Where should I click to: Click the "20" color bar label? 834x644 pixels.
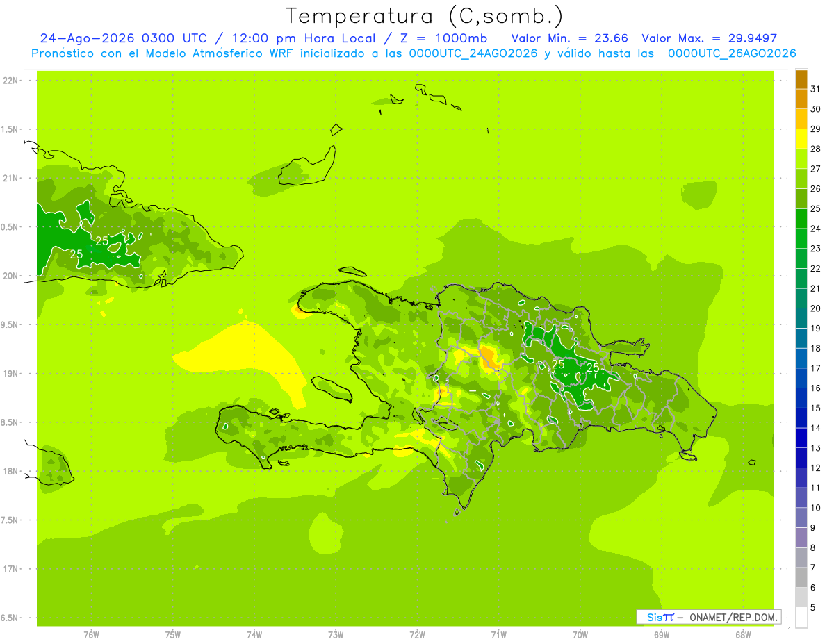[816, 308]
